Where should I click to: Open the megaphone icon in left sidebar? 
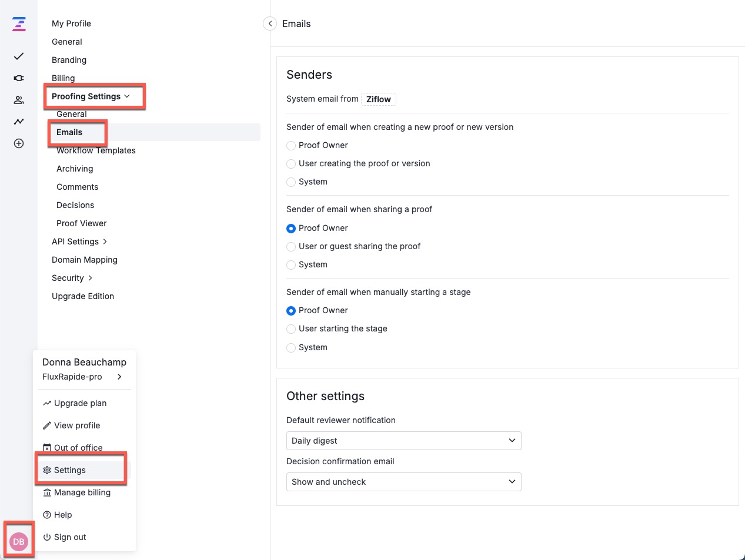coord(19,78)
